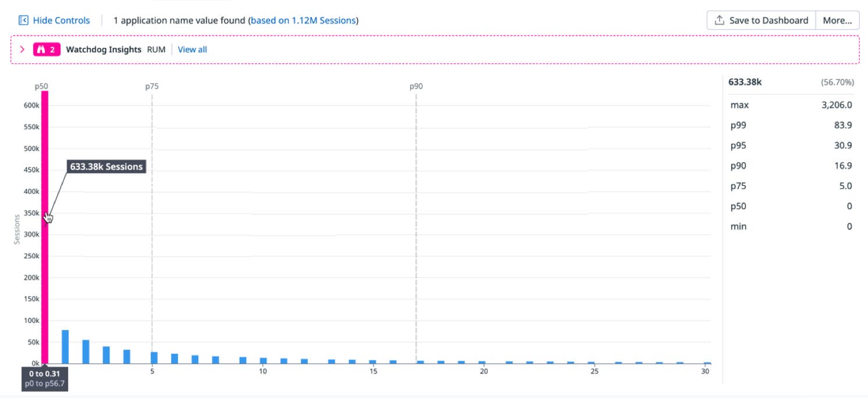Click the tallest blue histogram bar
Viewport: 868px width, 398px height.
click(x=65, y=346)
